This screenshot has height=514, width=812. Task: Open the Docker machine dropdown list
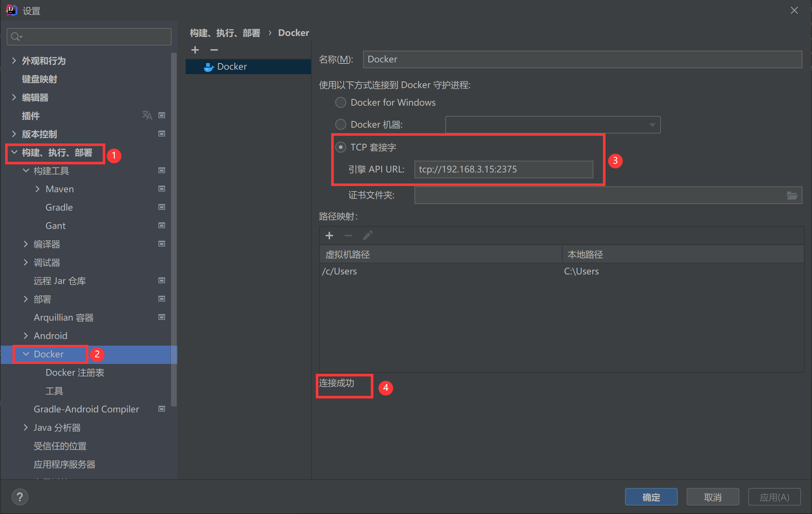[x=652, y=125]
